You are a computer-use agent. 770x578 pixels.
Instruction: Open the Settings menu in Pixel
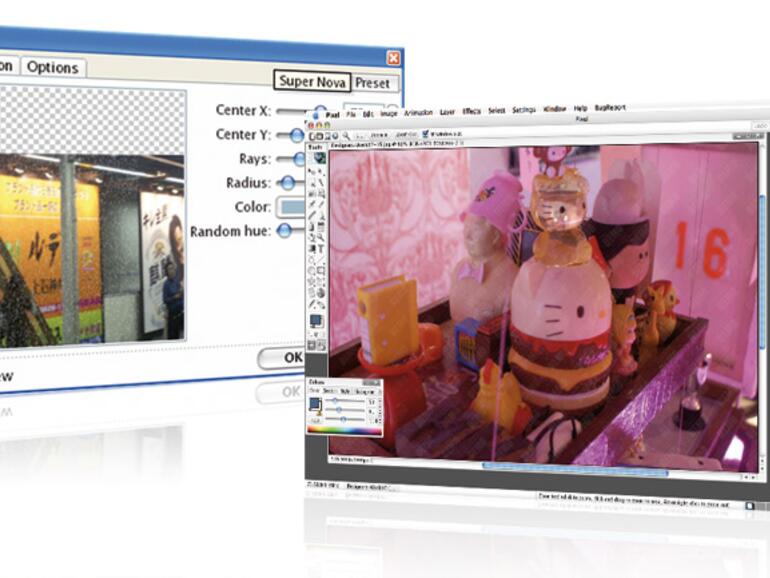coord(523,110)
